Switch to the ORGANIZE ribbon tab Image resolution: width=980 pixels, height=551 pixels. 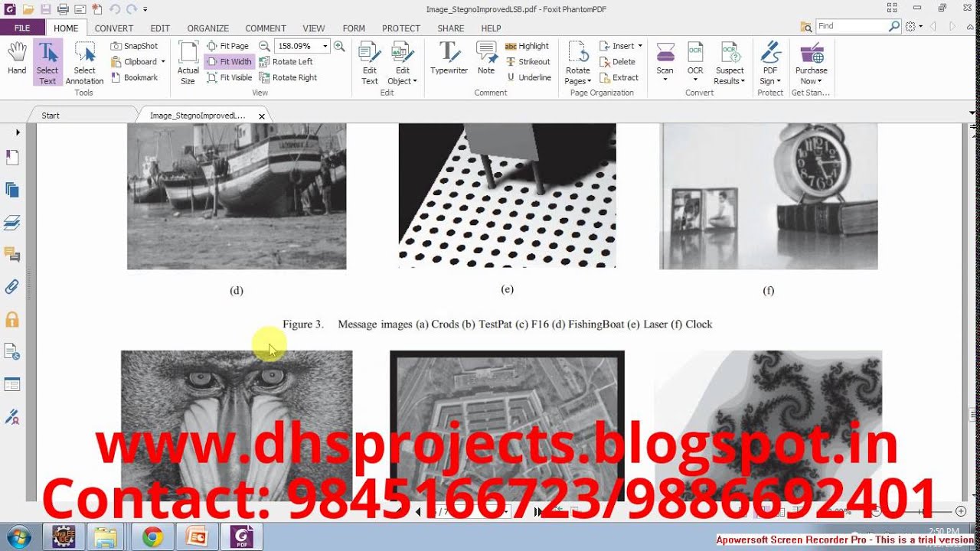(x=208, y=28)
